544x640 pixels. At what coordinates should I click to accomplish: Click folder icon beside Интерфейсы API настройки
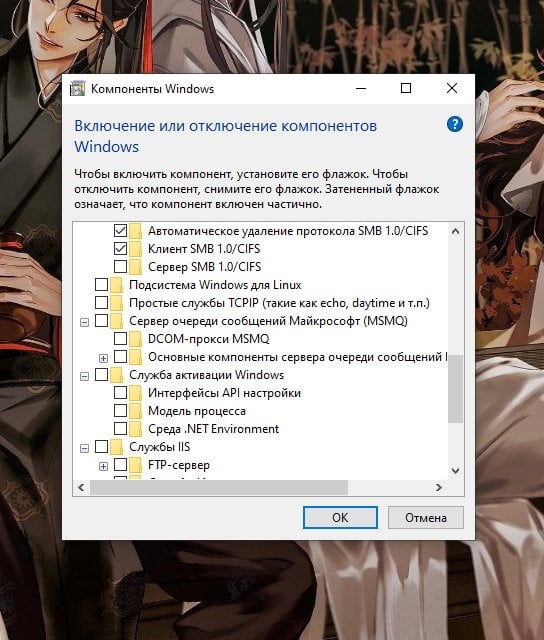[135, 393]
